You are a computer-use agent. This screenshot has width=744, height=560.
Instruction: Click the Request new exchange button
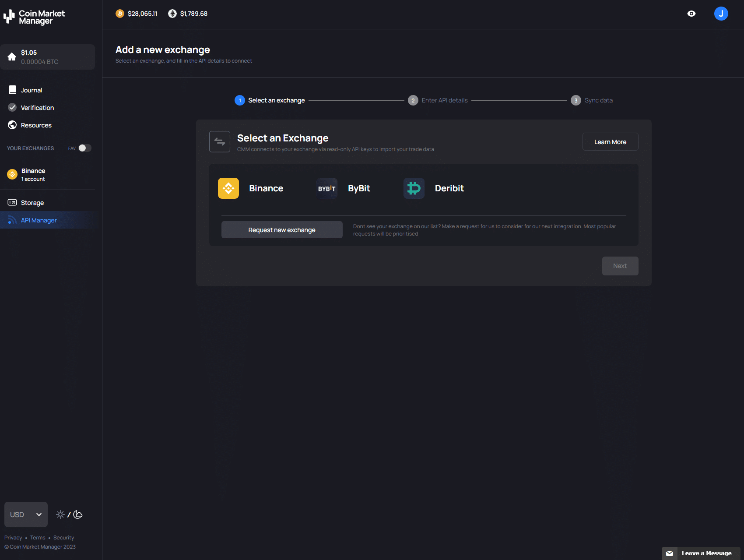[282, 230]
